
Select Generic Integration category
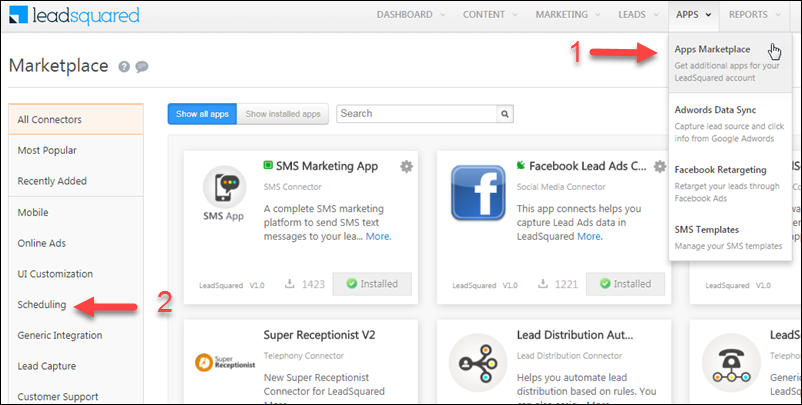[76, 335]
